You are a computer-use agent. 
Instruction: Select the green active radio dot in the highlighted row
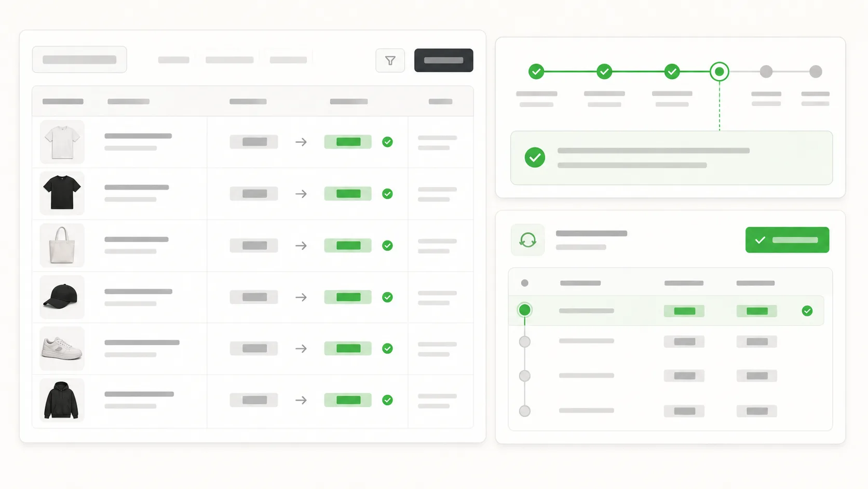[x=525, y=310]
